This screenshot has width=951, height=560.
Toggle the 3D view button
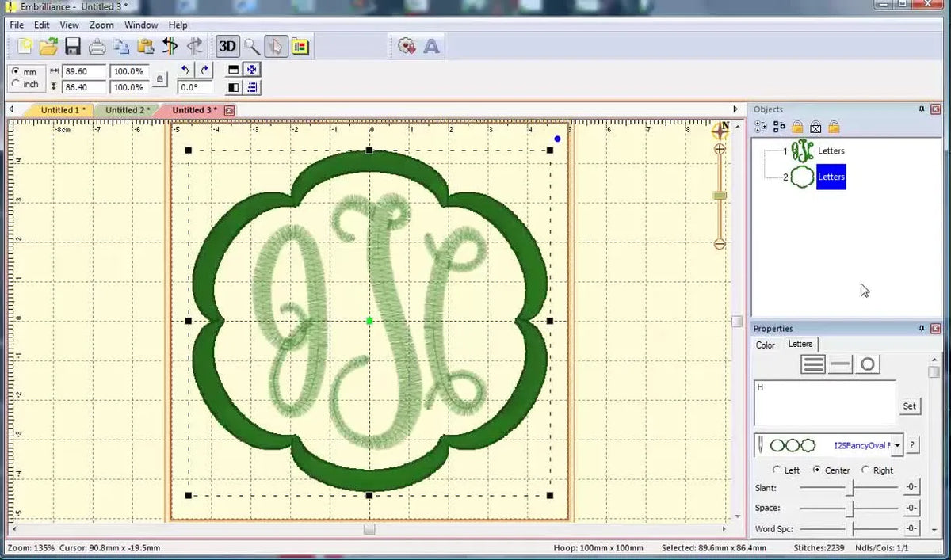[x=227, y=46]
